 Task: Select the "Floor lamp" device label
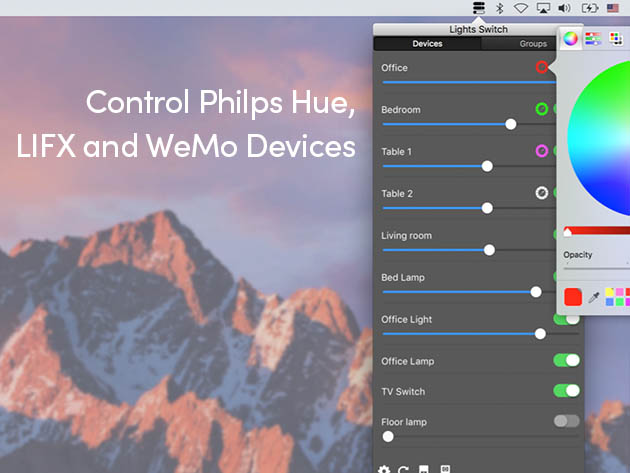coord(404,422)
